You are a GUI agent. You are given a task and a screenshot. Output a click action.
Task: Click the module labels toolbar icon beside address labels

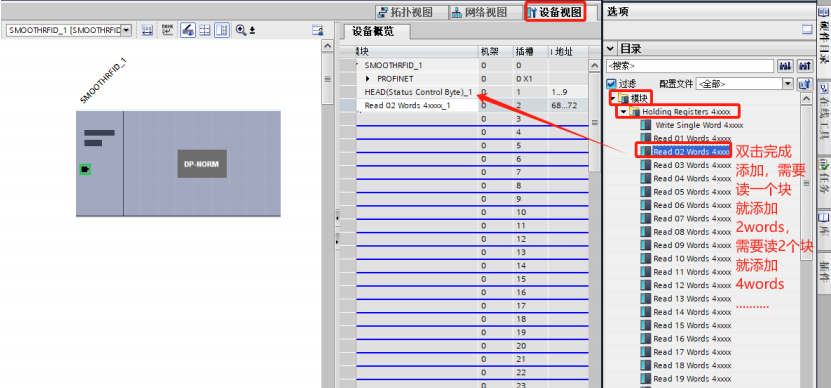click(x=167, y=30)
